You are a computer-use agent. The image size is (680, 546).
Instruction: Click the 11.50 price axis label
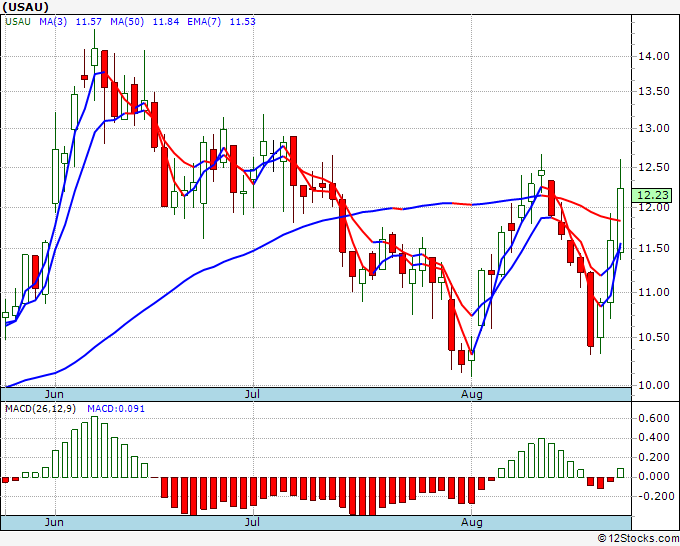tap(654, 248)
